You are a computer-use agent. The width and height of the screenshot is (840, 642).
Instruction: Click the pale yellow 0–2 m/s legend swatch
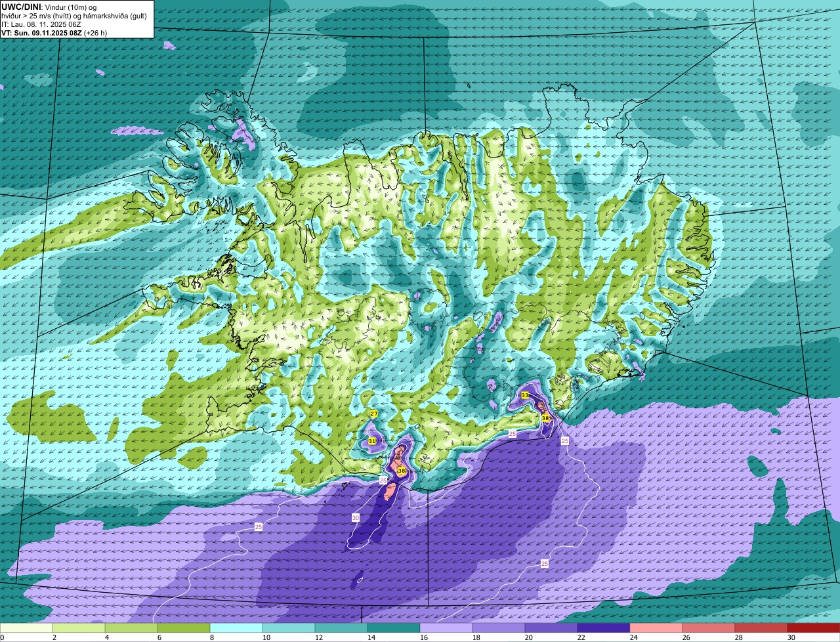point(26,628)
